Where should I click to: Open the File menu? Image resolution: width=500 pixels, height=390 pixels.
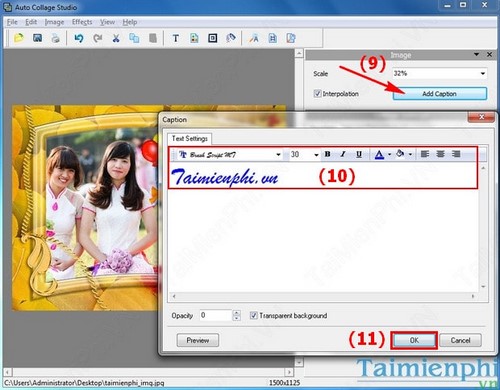pos(12,22)
